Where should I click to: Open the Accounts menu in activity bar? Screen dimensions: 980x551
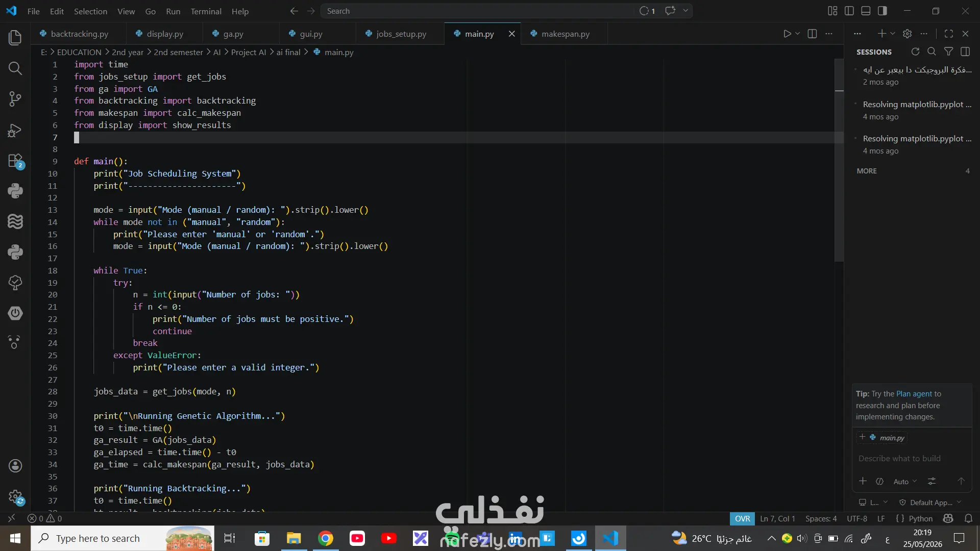15,465
